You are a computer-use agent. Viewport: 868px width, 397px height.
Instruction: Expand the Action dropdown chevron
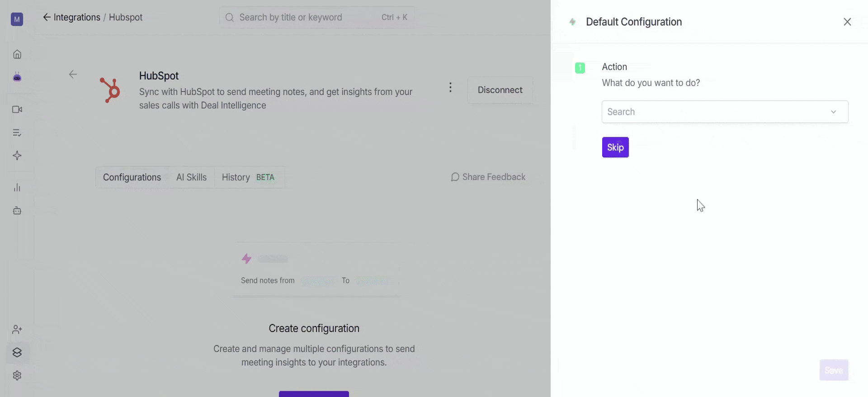833,112
